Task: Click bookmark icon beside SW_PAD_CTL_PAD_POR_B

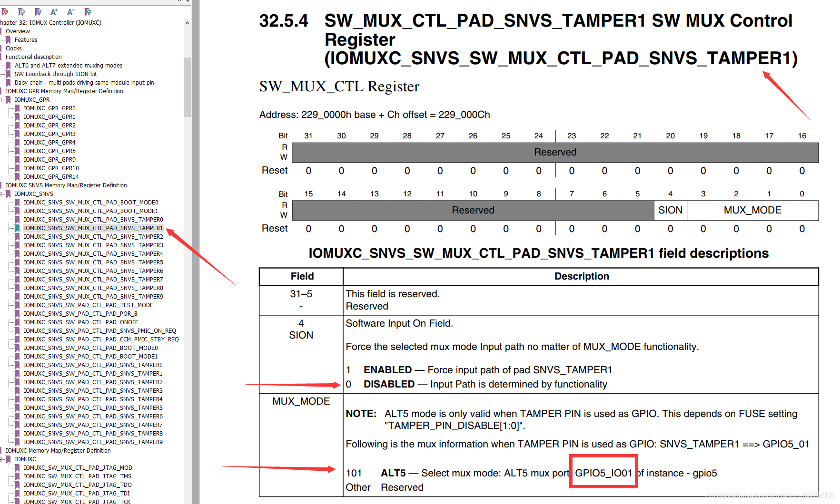Action: click(x=18, y=314)
